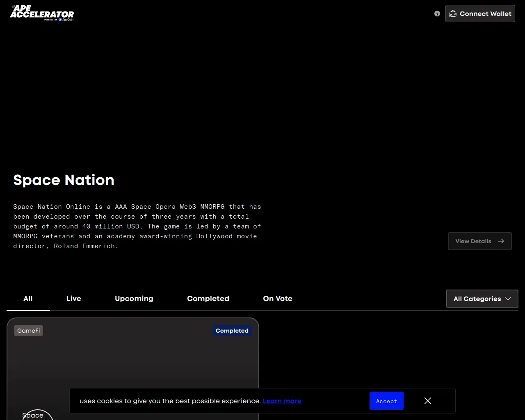Click the wallet icon in Connect Wallet button
The height and width of the screenshot is (420, 525).
pyautogui.click(x=453, y=14)
